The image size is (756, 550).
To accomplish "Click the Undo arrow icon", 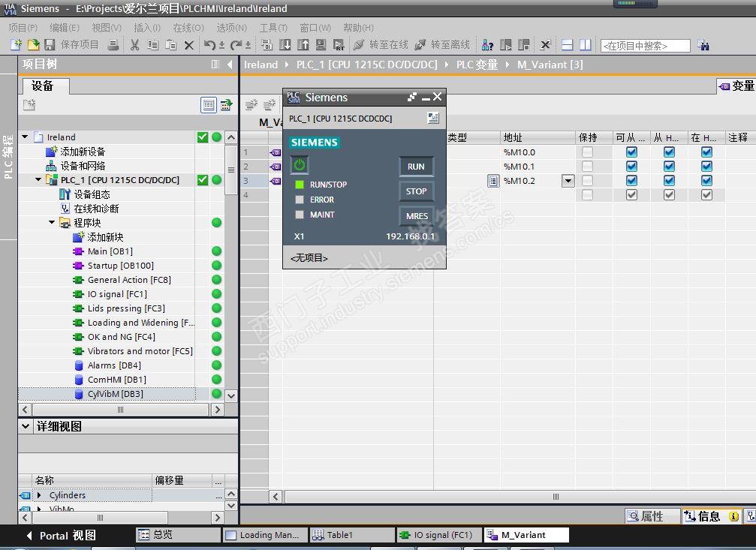I will coord(209,45).
